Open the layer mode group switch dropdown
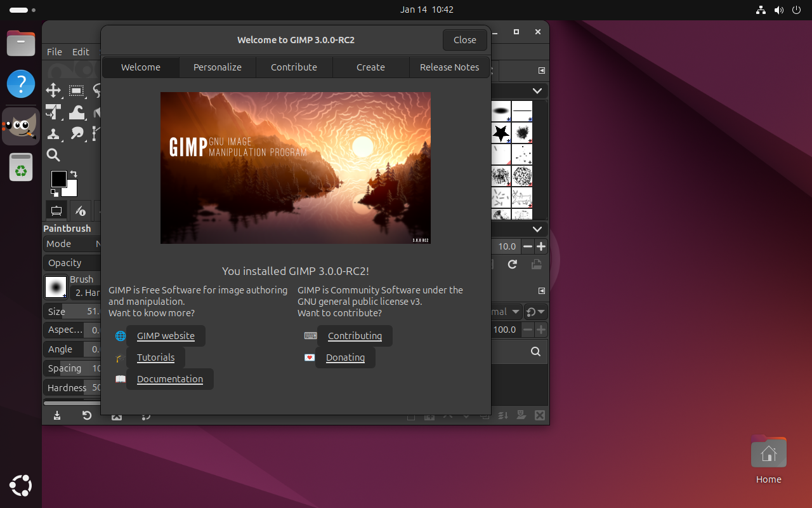The height and width of the screenshot is (508, 812). click(537, 312)
